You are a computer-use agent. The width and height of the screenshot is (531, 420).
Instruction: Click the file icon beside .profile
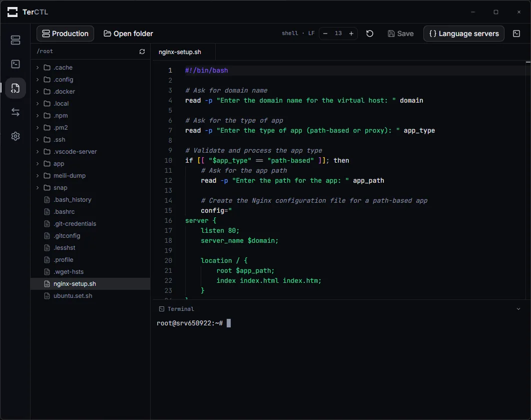47,260
